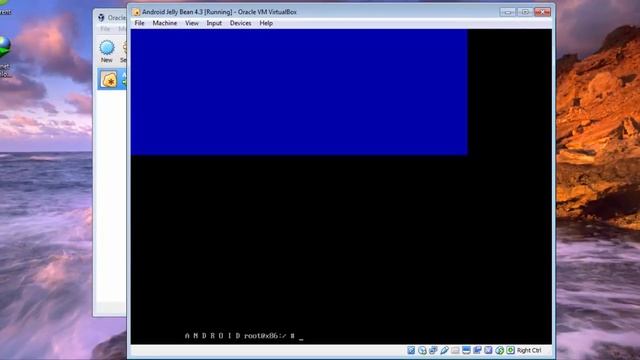Click the VM window title bar icon
640x360 pixels.
[136, 12]
